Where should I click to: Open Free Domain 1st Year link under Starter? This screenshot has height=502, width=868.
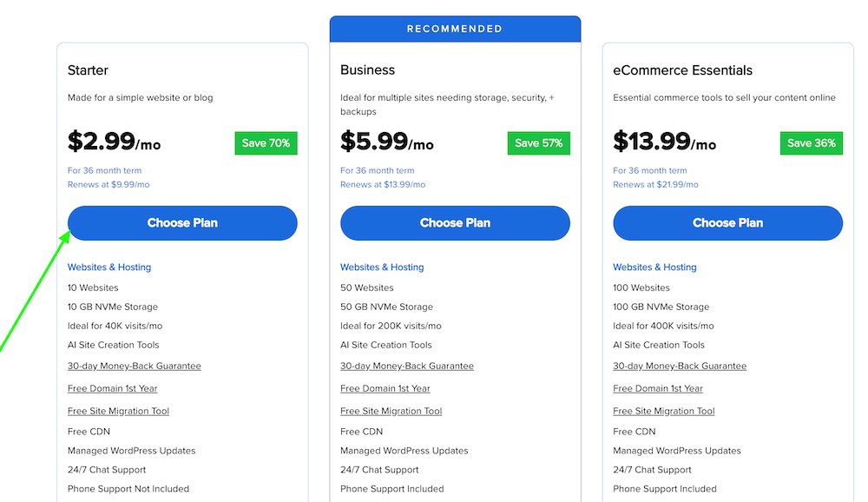(112, 388)
